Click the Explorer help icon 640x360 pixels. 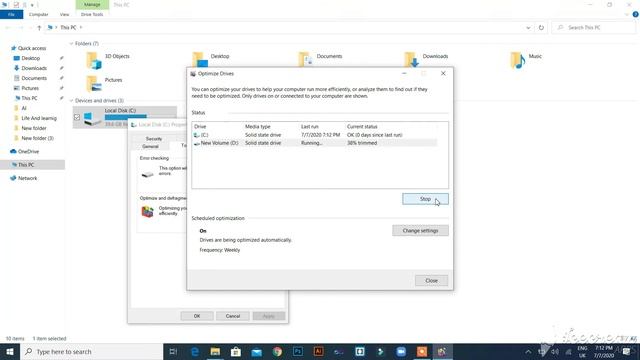[x=636, y=14]
